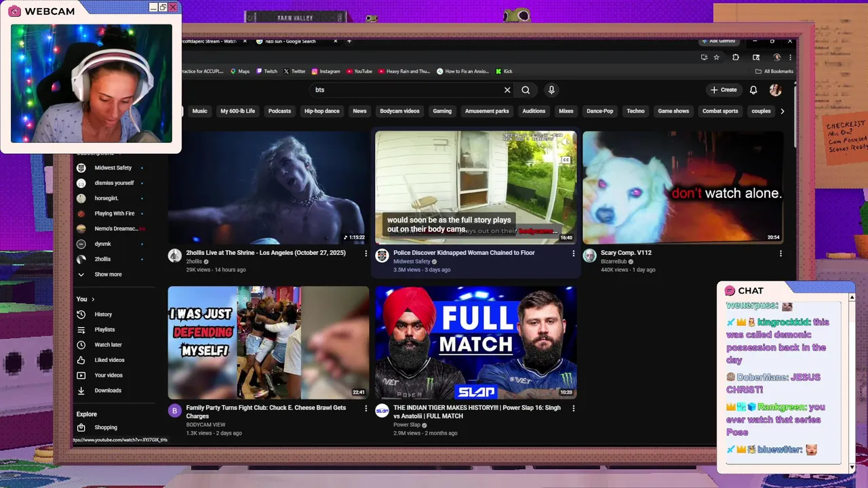Open Chrome's three-dot menu
This screenshot has height=488, width=868.
790,58
